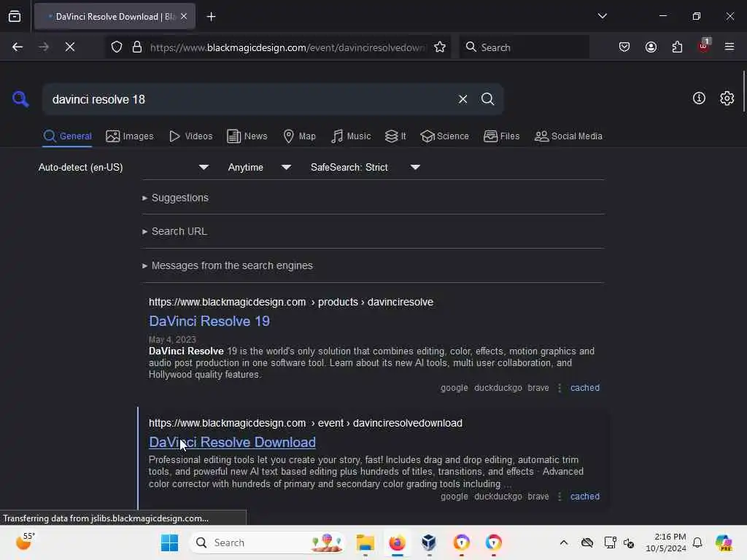Screen dimensions: 747x560
Task: Open the tracking protection shield icon
Action: coord(117,47)
